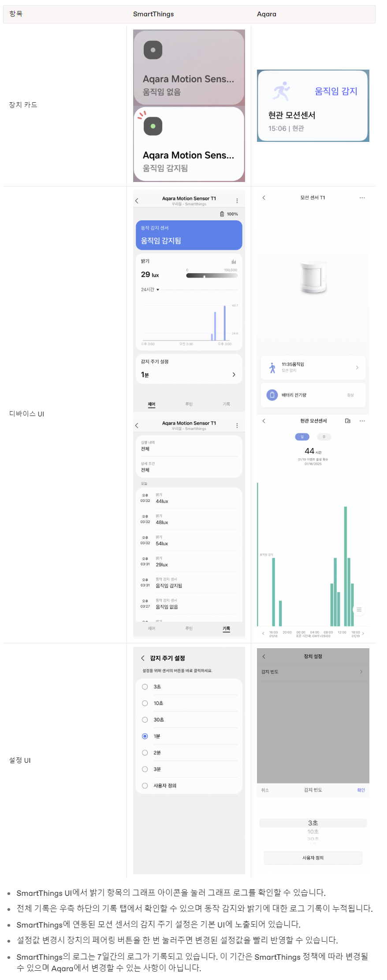Tap the lux brightness gradient bar

tap(212, 275)
